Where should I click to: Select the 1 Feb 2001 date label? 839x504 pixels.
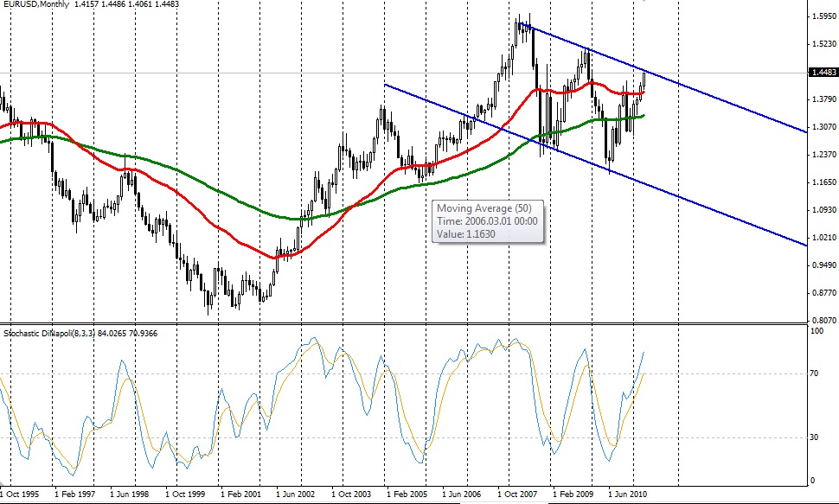[x=240, y=496]
